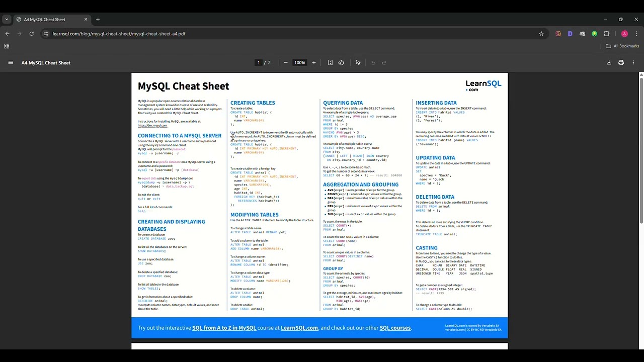Enable the PDF draw annotation tool
Screen dimensions: 644x362
coord(358,63)
